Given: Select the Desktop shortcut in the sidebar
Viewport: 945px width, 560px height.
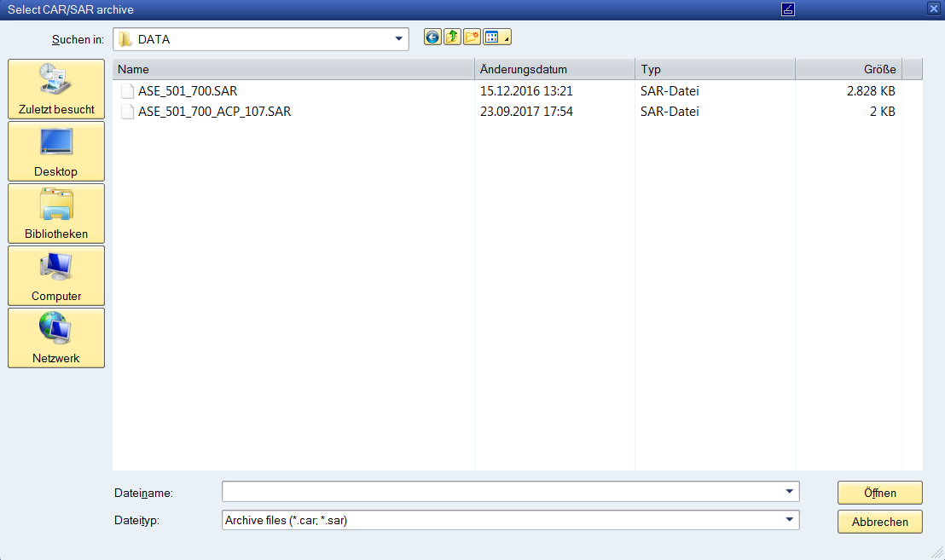Looking at the screenshot, I should pyautogui.click(x=55, y=151).
